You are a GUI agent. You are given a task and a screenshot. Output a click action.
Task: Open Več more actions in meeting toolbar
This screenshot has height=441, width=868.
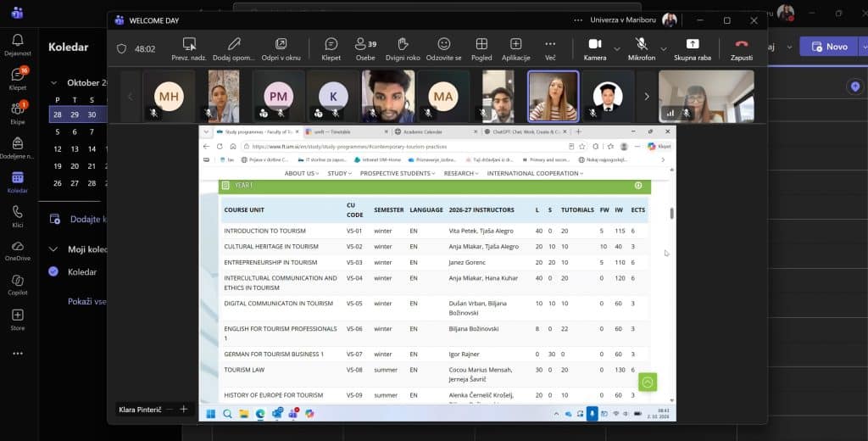point(549,48)
